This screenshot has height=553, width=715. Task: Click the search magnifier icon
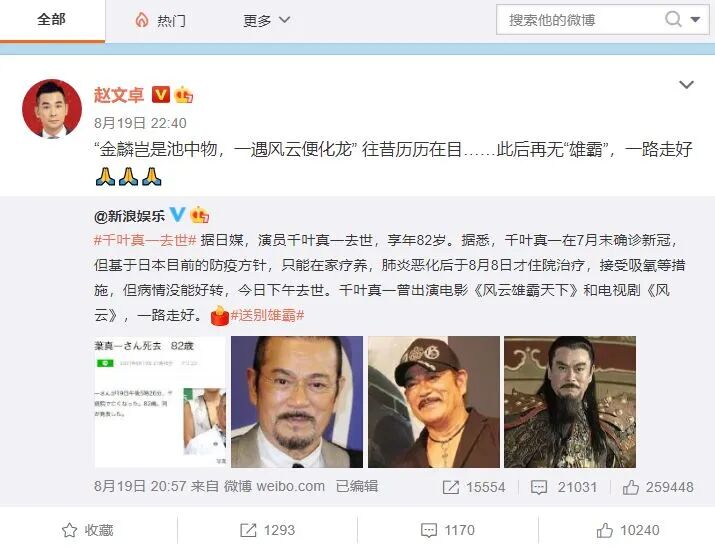click(673, 20)
